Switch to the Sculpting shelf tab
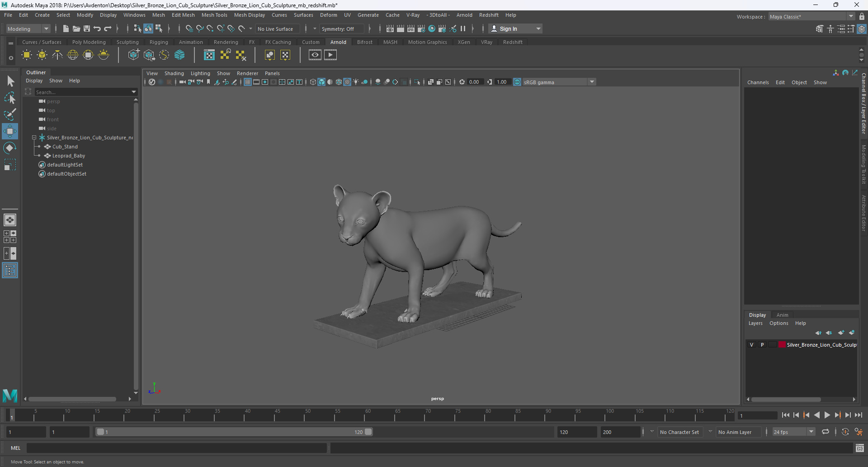Image resolution: width=868 pixels, height=467 pixels. (127, 42)
